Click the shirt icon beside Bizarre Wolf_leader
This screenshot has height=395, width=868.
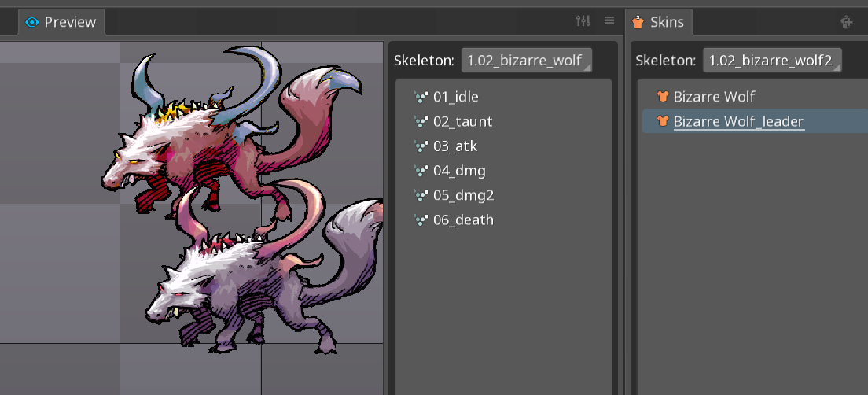coord(663,121)
